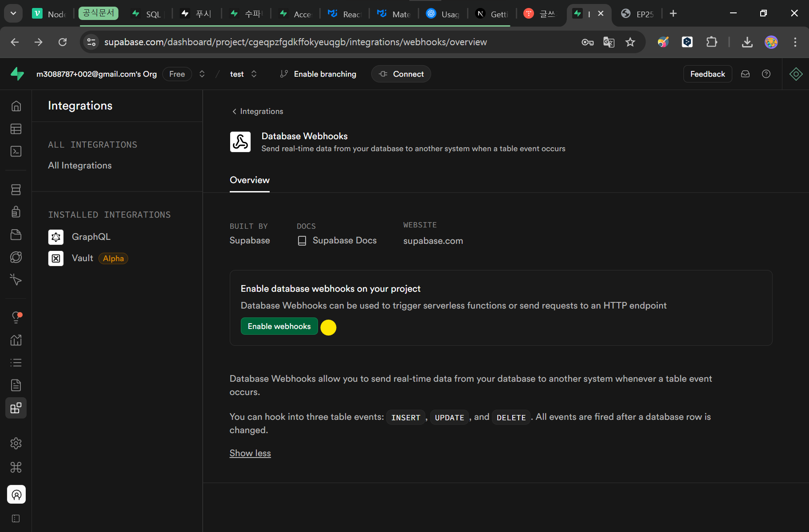Open the browser tab search dropdown

(x=13, y=13)
